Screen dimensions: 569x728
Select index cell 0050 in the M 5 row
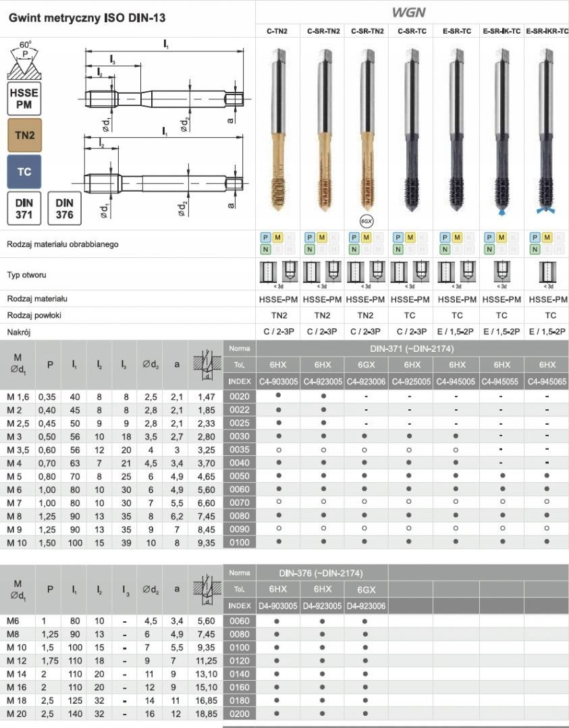(240, 476)
